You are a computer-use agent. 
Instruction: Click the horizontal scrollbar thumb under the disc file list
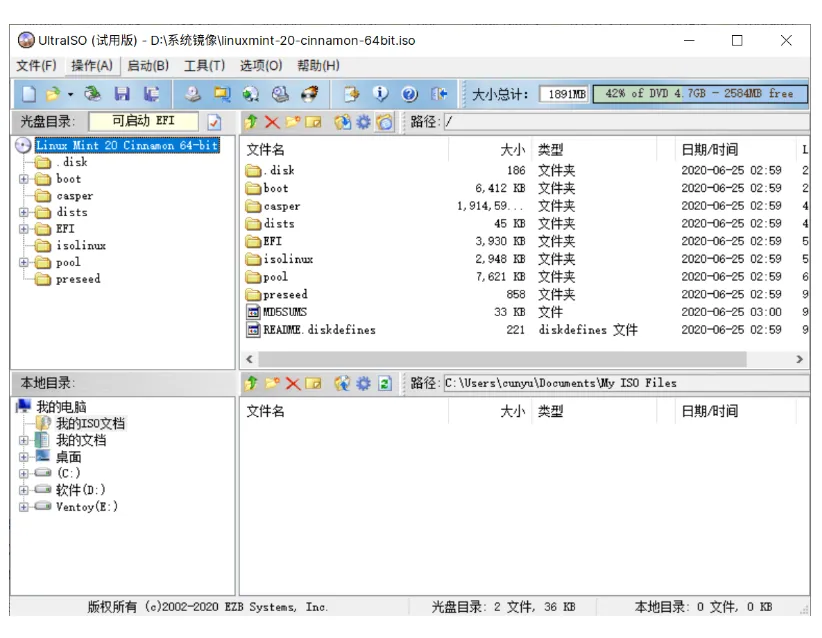point(502,359)
